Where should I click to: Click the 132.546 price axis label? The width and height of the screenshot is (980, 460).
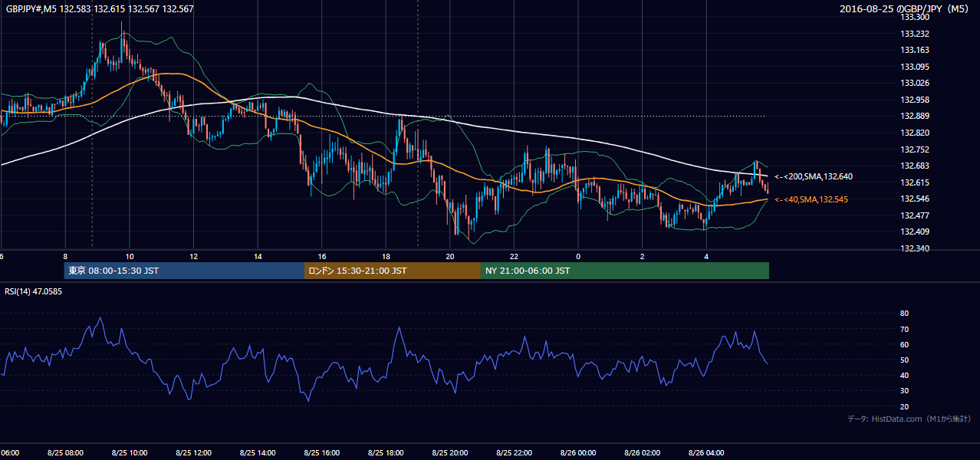914,199
